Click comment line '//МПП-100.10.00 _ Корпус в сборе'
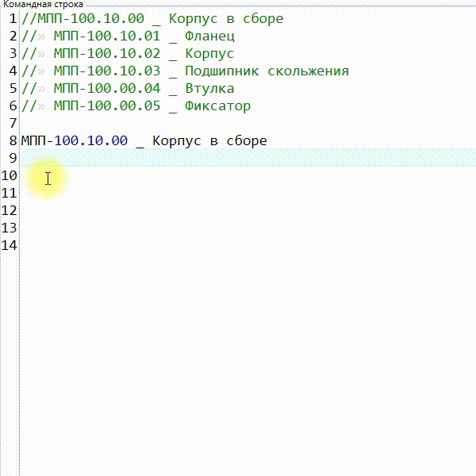476x476 pixels. (152, 19)
